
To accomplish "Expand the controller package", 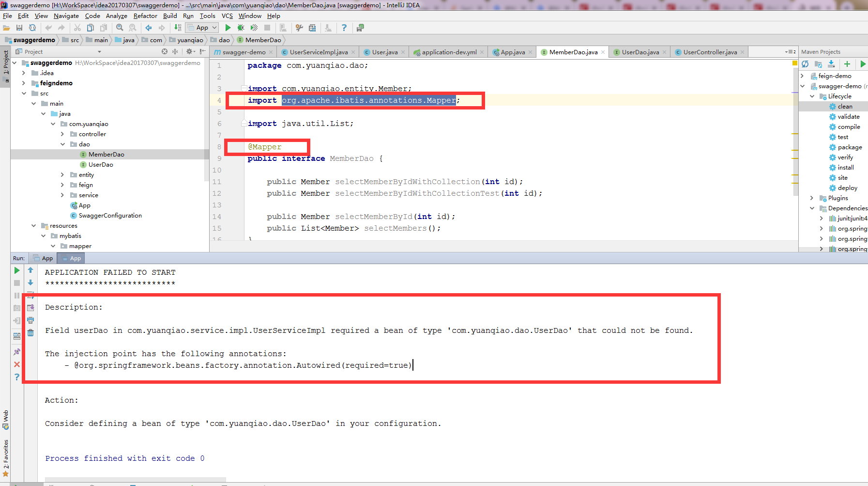I will pyautogui.click(x=62, y=134).
